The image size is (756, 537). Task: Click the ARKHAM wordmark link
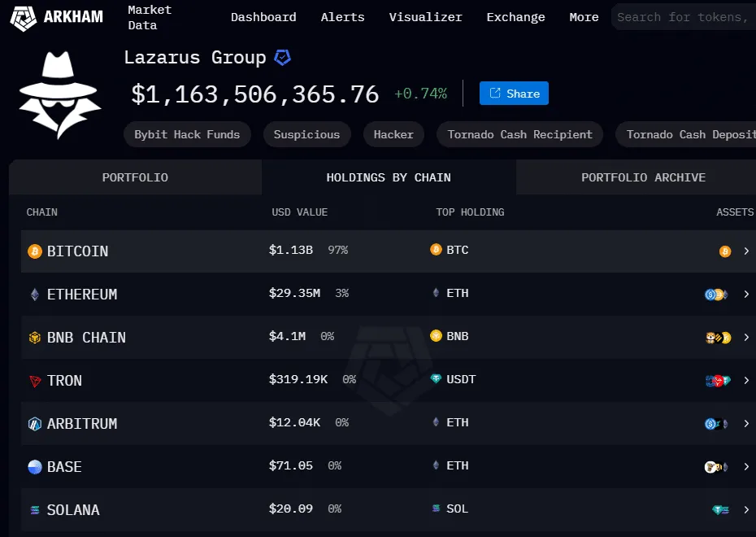[x=73, y=17]
